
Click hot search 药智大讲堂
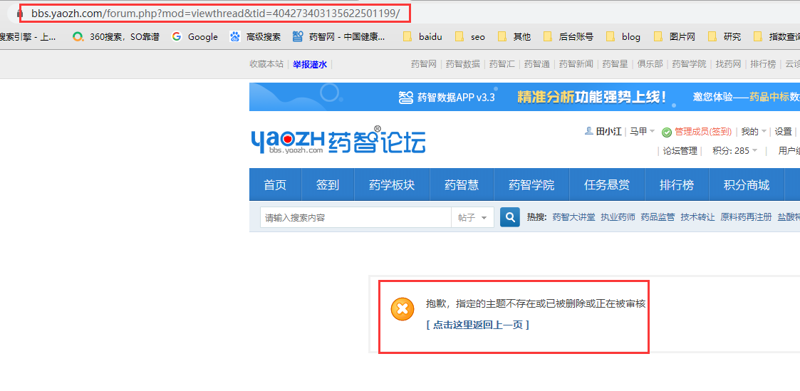tap(574, 217)
